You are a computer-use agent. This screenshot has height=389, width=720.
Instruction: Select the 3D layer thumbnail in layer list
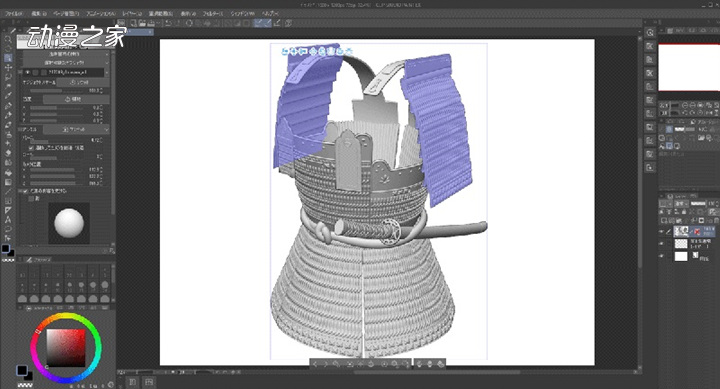click(x=681, y=231)
